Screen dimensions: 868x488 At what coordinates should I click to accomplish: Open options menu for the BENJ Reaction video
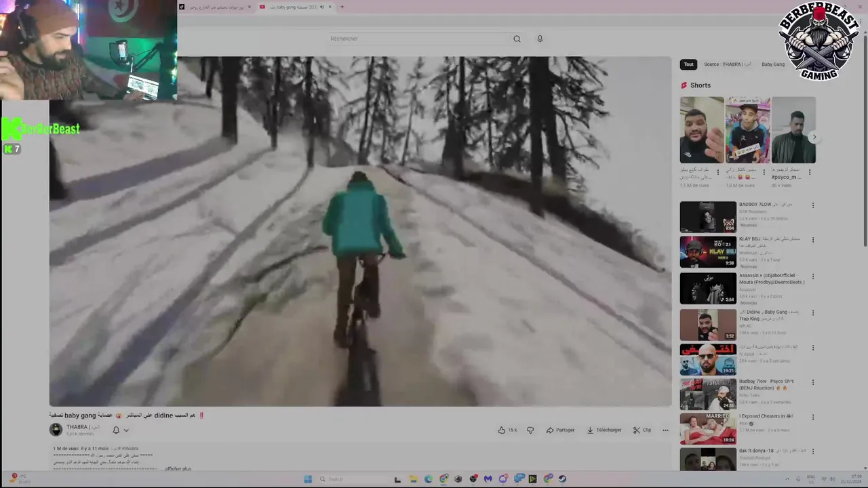pos(812,382)
